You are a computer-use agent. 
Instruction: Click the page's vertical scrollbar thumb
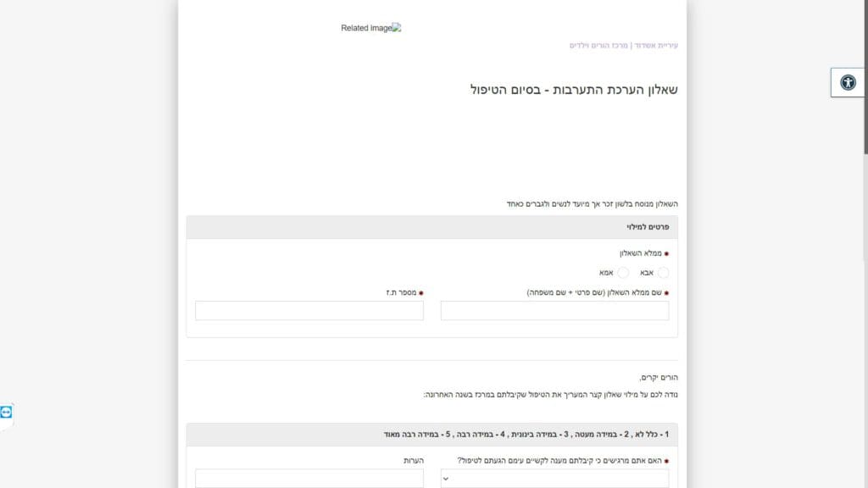tap(863, 76)
